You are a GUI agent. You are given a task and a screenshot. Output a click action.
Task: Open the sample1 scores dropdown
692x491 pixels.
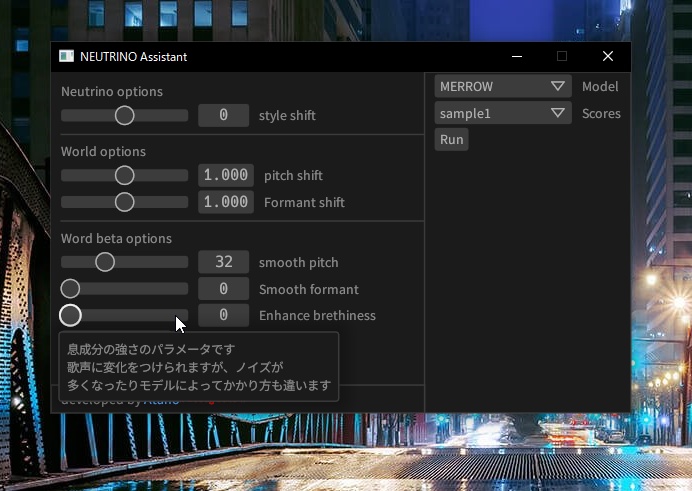click(503, 113)
